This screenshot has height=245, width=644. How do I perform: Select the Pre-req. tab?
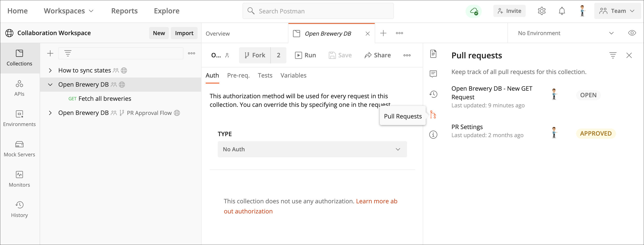click(x=238, y=76)
